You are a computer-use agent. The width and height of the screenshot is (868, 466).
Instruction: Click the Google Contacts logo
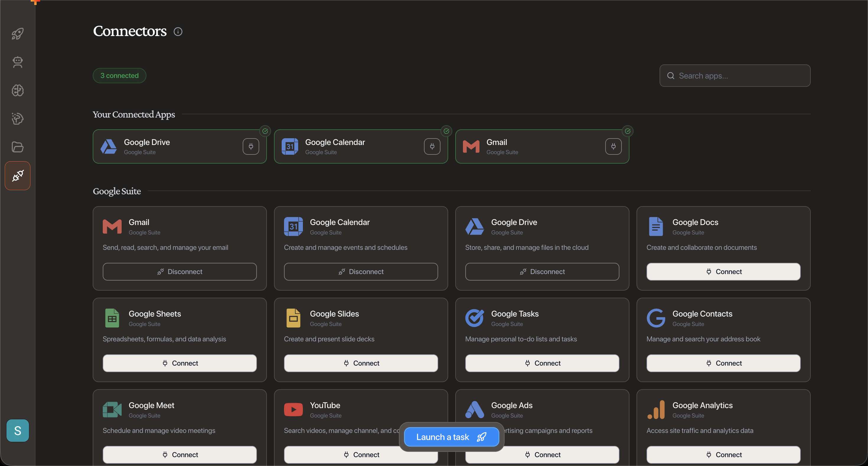656,318
